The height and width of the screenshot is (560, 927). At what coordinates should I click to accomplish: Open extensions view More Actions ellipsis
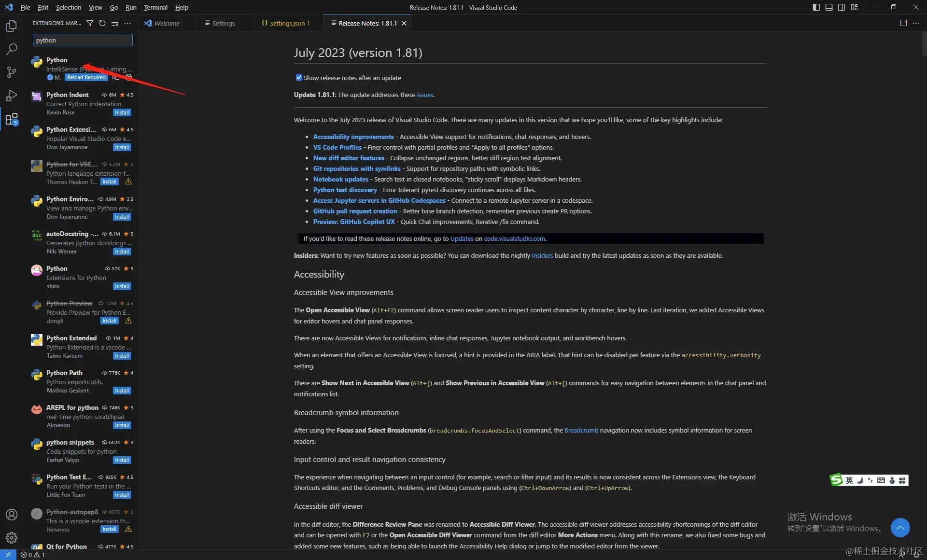(x=127, y=23)
